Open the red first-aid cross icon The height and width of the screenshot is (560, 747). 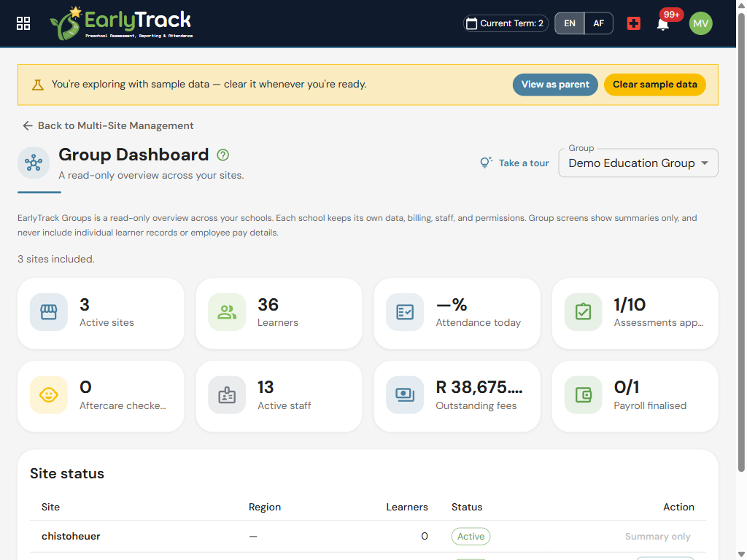[634, 23]
